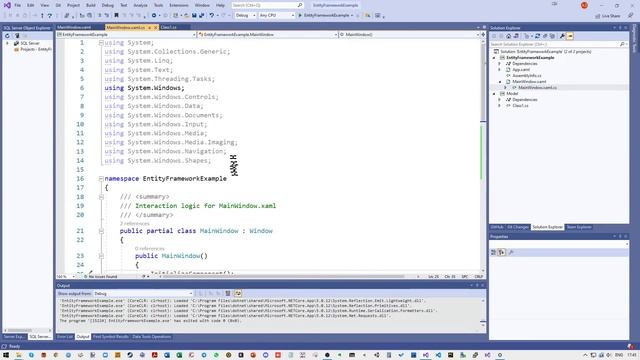Click the Collapse All icon in Solution Explorer

545,36
